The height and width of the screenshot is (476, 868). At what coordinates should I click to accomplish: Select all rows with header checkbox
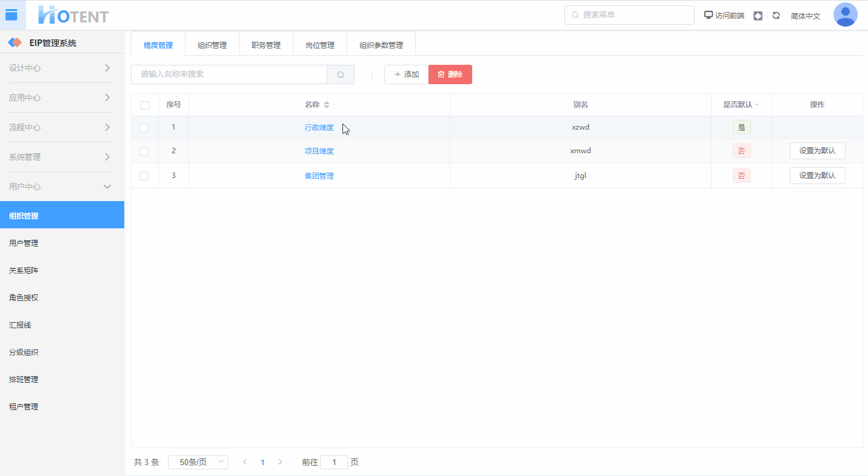click(145, 105)
